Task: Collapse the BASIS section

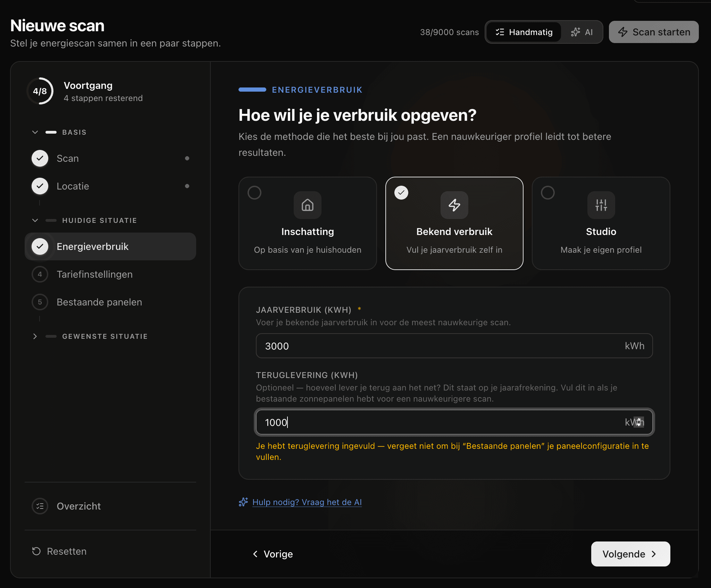Action: coord(35,132)
